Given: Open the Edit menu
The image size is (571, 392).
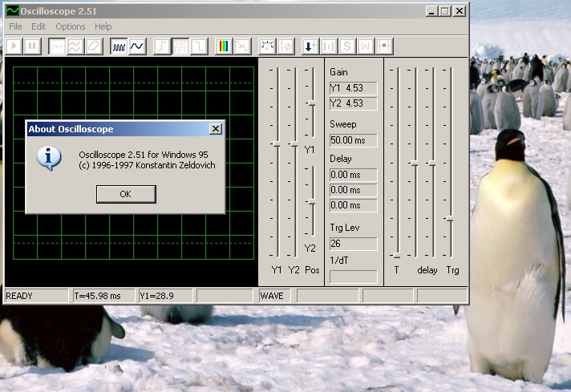Looking at the screenshot, I should [x=38, y=26].
